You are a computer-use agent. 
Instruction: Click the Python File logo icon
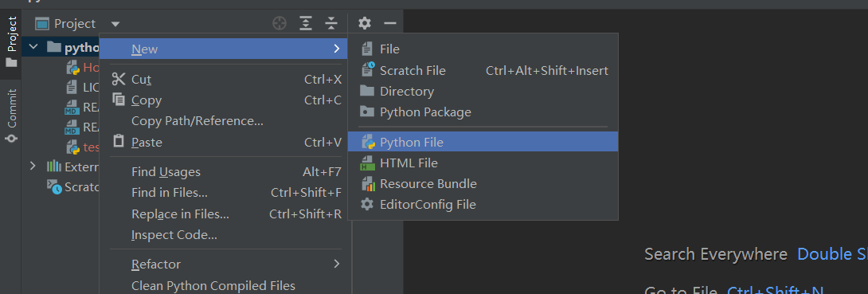(368, 143)
